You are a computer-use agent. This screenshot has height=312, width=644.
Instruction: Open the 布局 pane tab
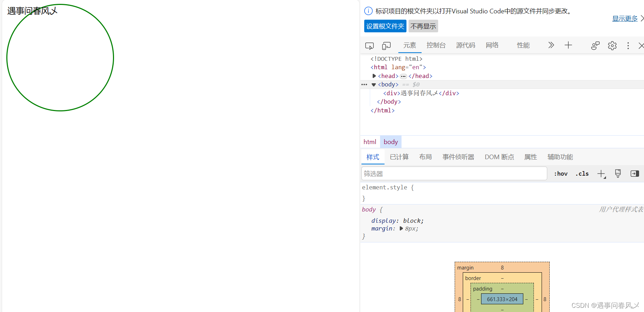425,157
